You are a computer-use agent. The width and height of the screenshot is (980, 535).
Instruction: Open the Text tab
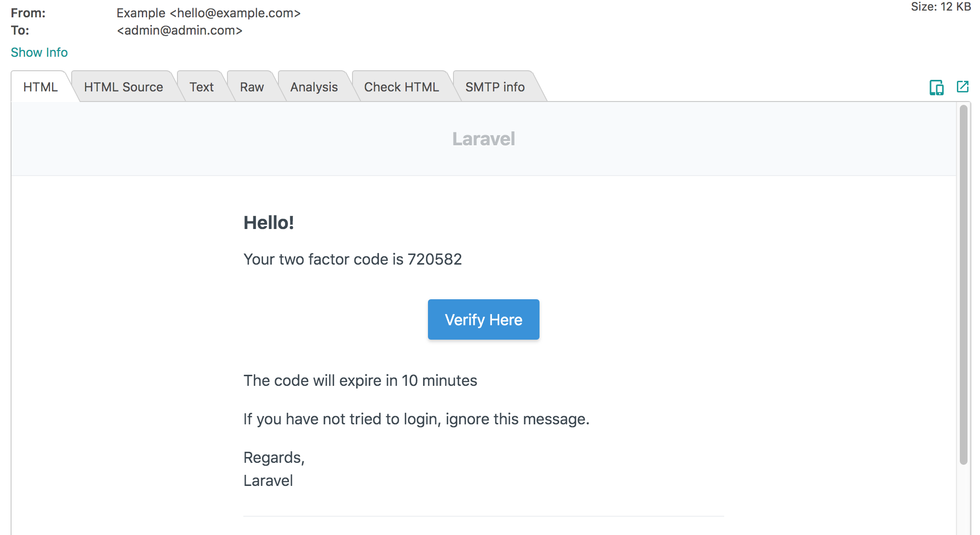pyautogui.click(x=201, y=87)
